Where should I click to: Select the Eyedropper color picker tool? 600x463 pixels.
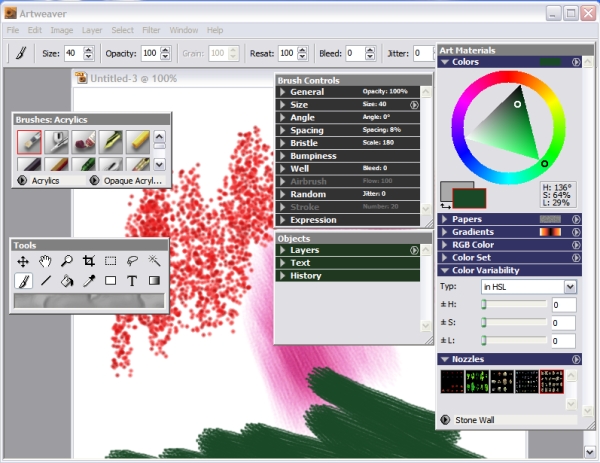(x=89, y=281)
